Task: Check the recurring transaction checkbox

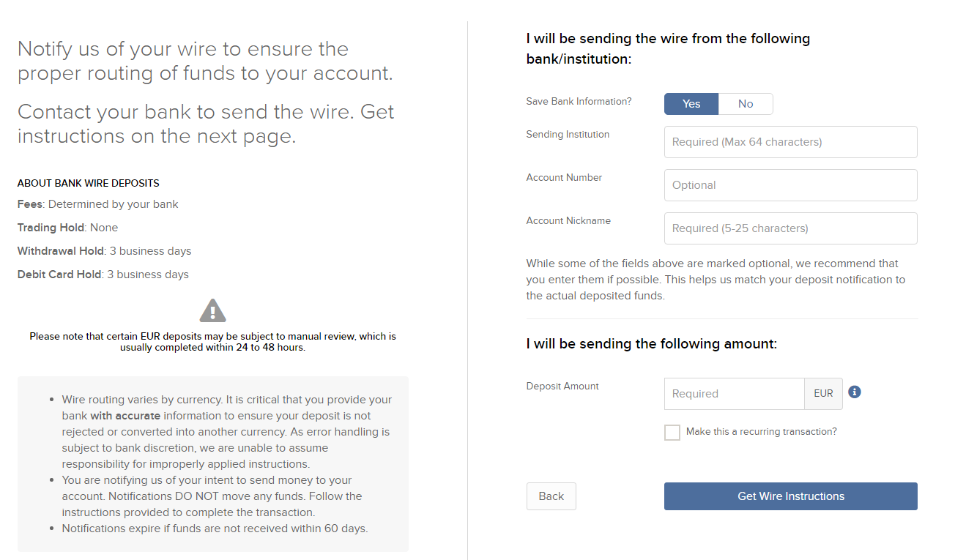Action: [x=672, y=433]
